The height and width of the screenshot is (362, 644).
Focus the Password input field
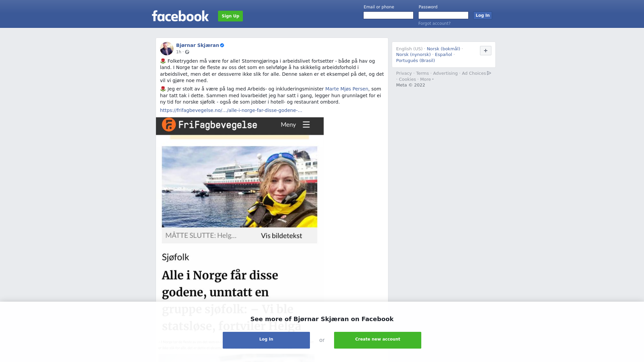443,15
